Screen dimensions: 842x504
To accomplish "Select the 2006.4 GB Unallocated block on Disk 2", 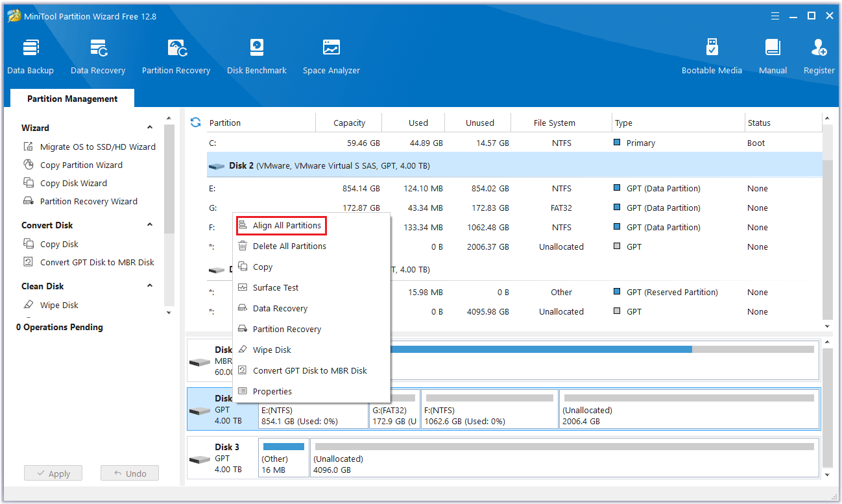I will tap(689, 409).
